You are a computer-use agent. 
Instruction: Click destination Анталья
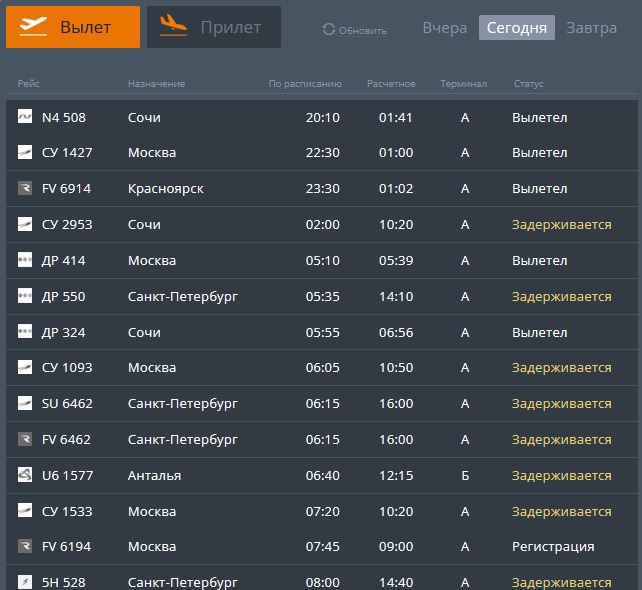pos(154,476)
